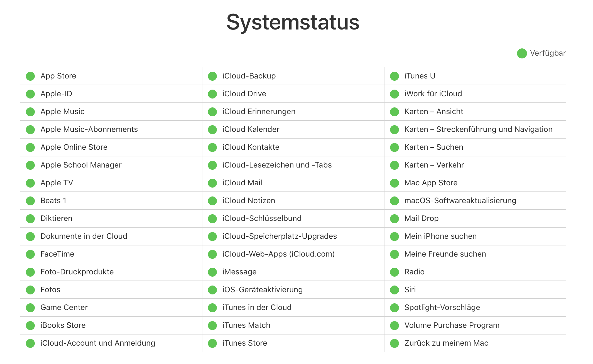The width and height of the screenshot is (593, 364).
Task: Click the green dot in the Verfügbar legend
Action: (x=522, y=53)
